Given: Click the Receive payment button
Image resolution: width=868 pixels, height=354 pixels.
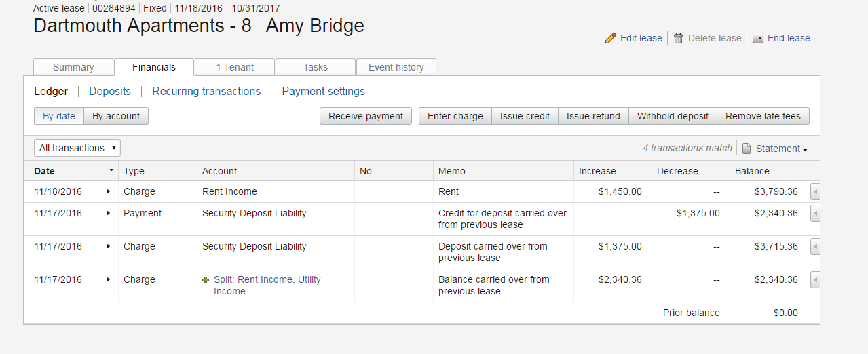Looking at the screenshot, I should click(366, 116).
